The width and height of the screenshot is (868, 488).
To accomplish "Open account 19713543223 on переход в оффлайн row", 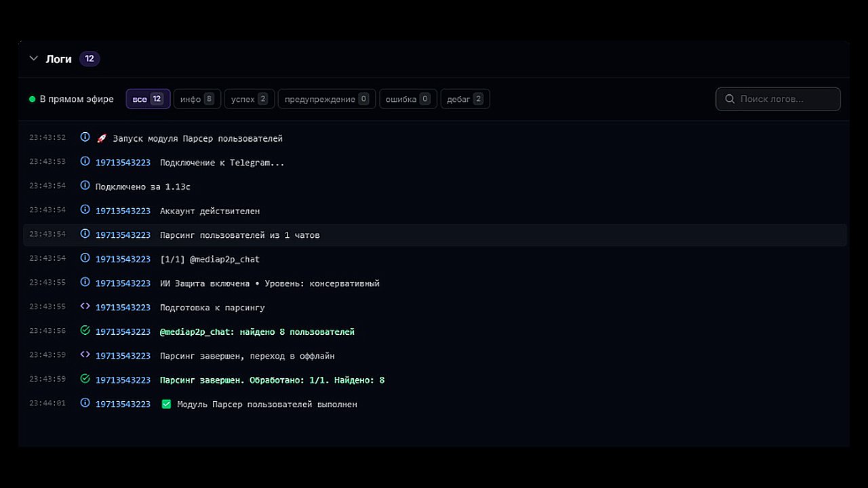I will pos(123,356).
